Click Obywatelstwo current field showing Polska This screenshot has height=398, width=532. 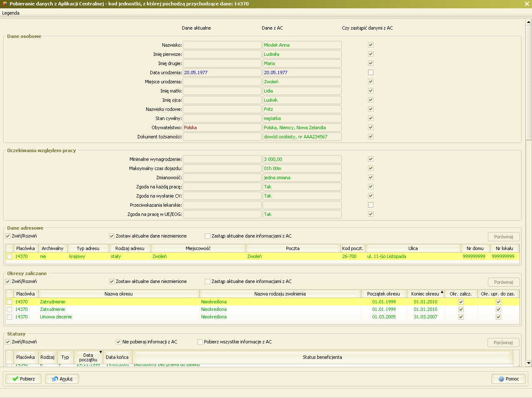point(222,128)
